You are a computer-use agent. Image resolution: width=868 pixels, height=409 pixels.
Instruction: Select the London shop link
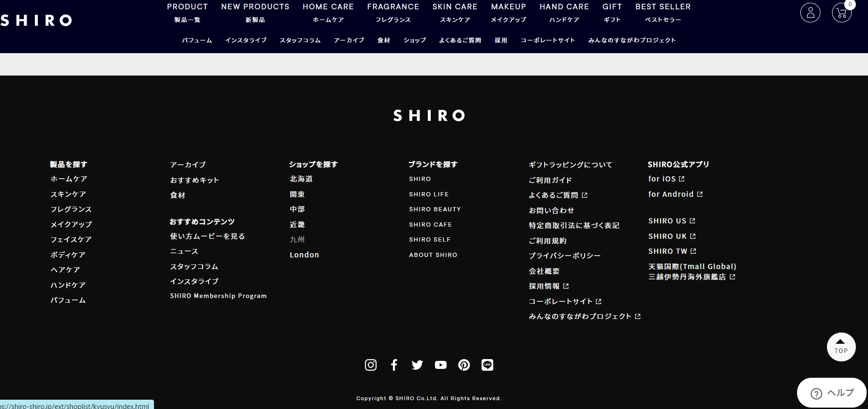[304, 255]
